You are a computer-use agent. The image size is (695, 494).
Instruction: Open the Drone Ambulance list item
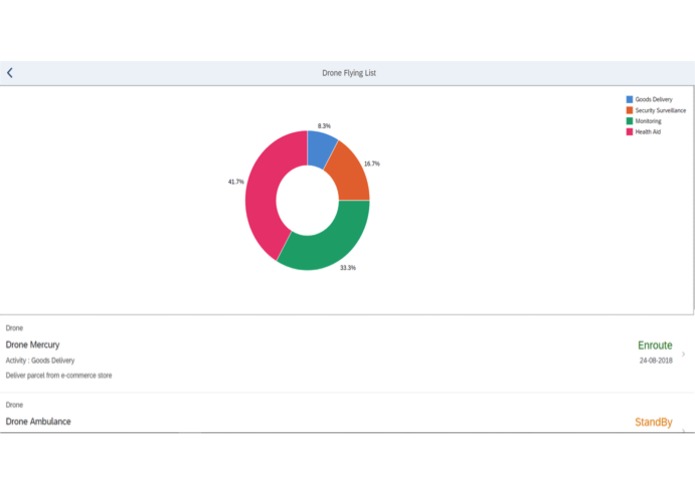347,413
